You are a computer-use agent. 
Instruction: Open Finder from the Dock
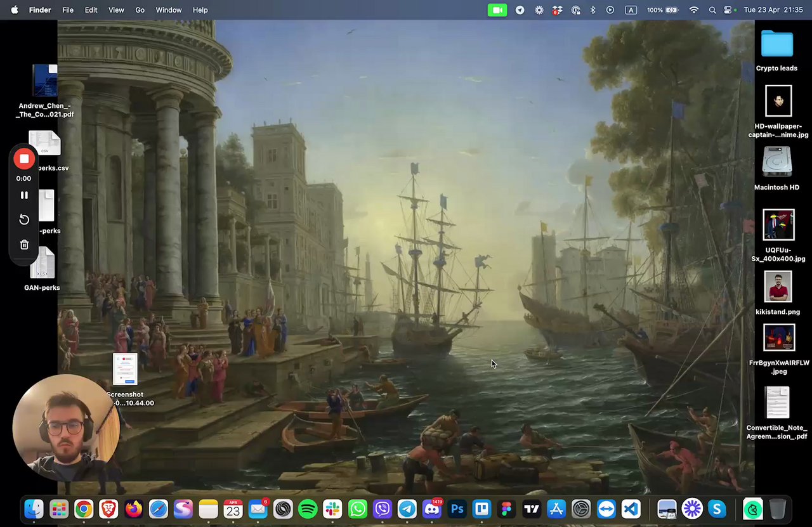click(x=34, y=509)
